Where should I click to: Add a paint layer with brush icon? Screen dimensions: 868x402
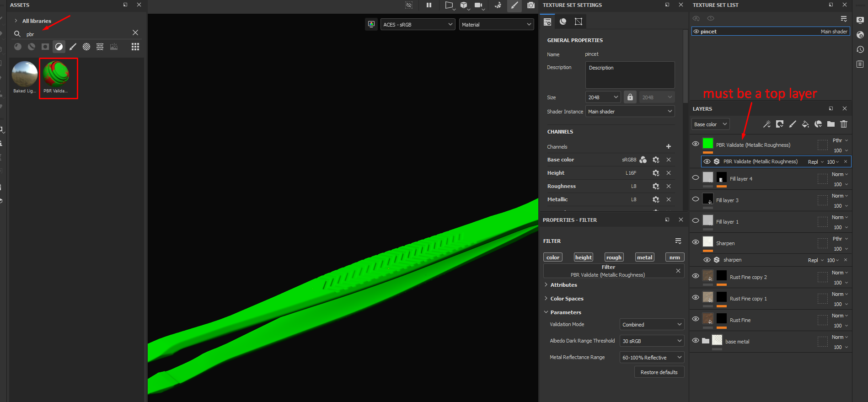[x=793, y=124]
